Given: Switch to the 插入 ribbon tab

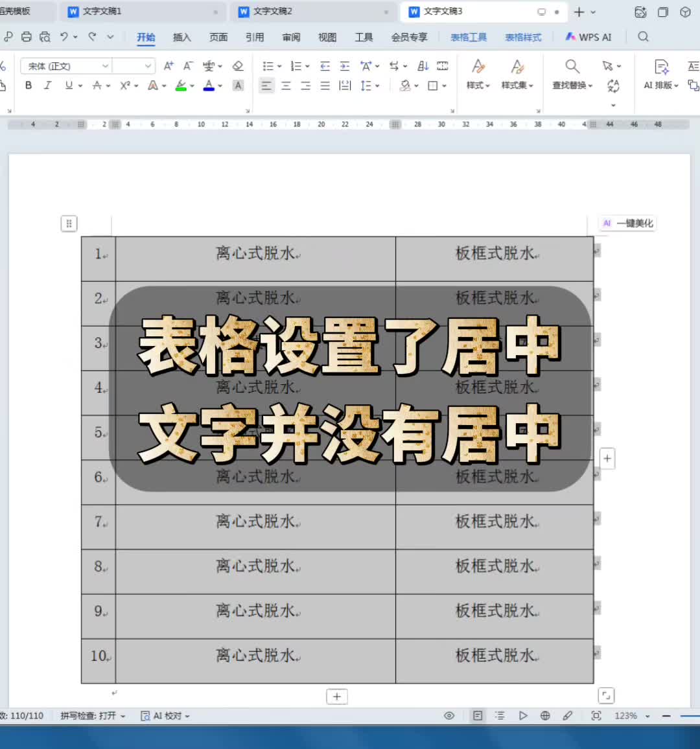Looking at the screenshot, I should [x=181, y=37].
